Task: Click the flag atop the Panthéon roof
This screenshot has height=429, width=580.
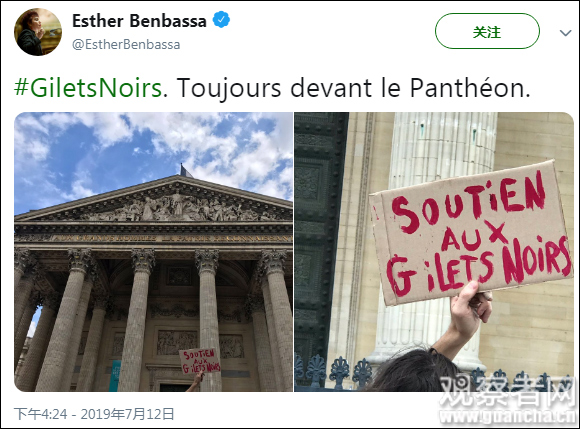Action: pos(186,170)
